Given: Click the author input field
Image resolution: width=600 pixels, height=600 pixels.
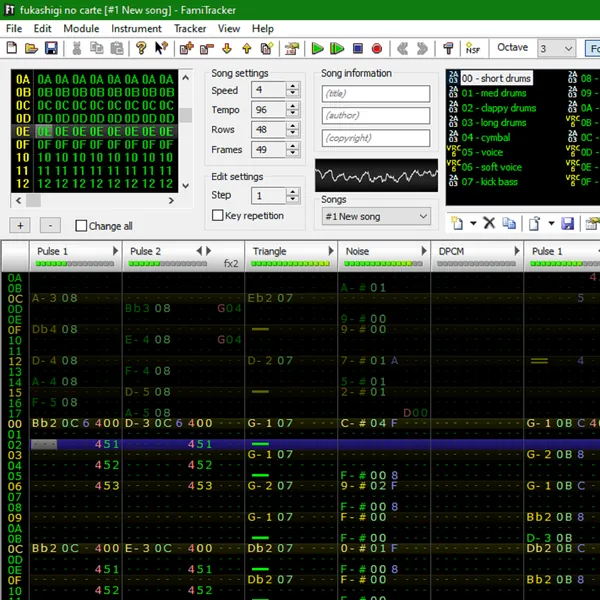Looking at the screenshot, I should click(x=376, y=116).
